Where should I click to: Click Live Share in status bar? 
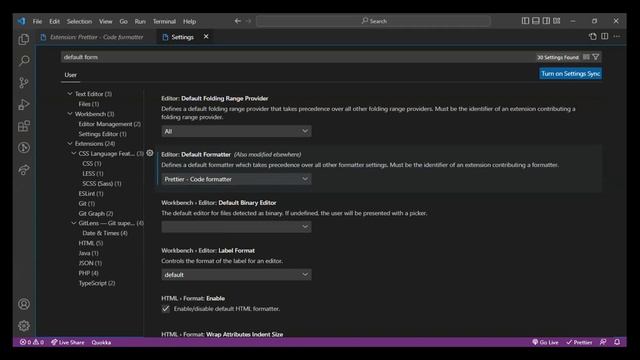(68, 342)
